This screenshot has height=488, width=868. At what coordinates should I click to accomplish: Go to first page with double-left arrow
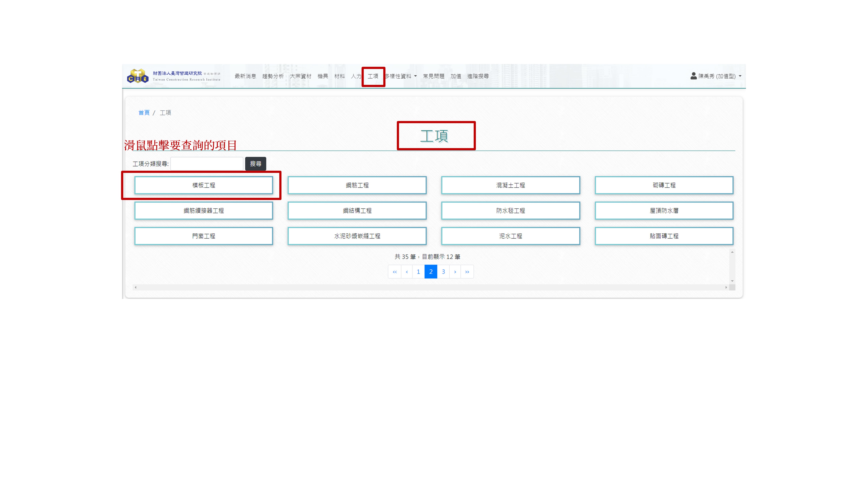click(x=395, y=271)
